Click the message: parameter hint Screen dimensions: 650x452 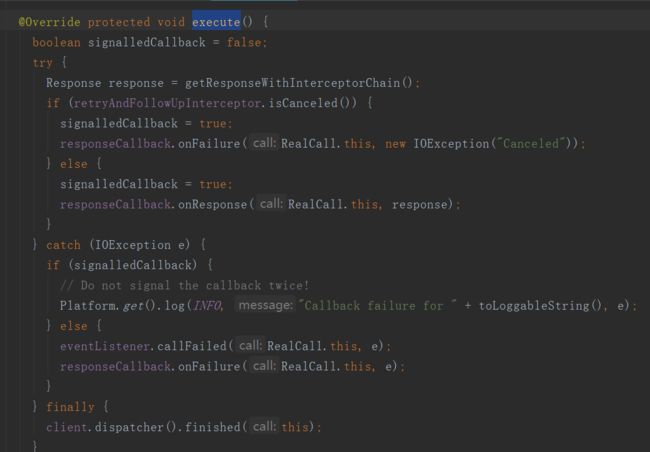click(x=266, y=306)
